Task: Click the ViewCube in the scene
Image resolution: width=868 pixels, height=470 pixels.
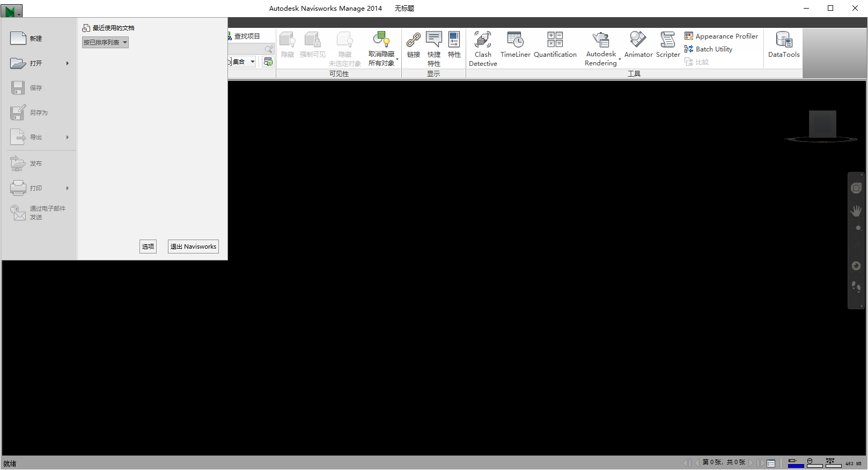Action: [x=822, y=125]
